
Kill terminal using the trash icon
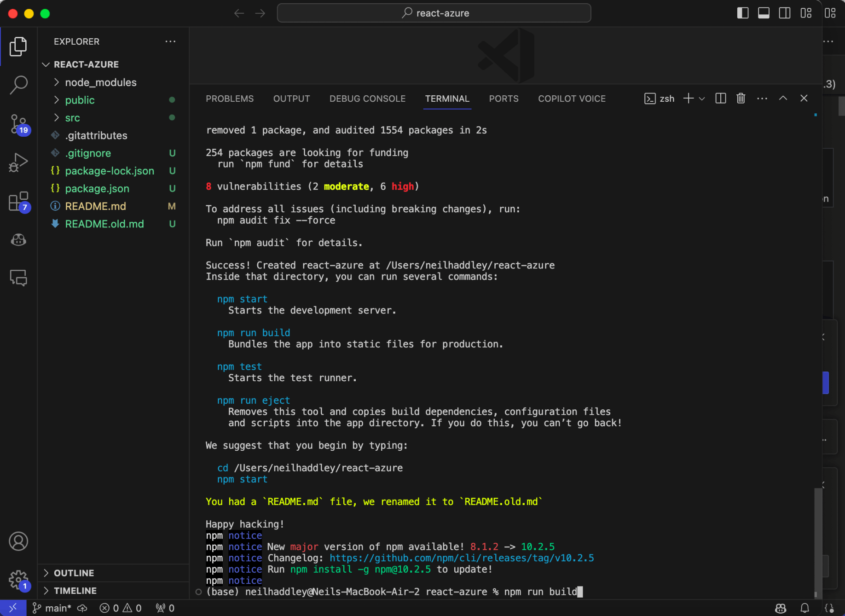(x=741, y=99)
